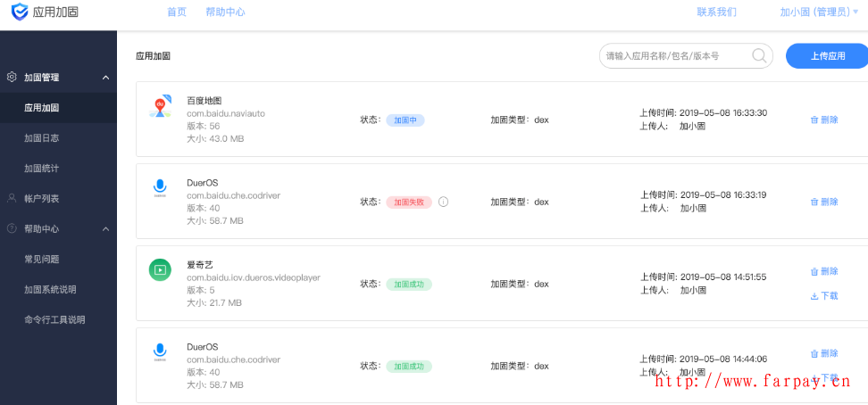Image resolution: width=868 pixels, height=405 pixels.
Task: Open 加固日志 in the sidebar
Action: [42, 138]
